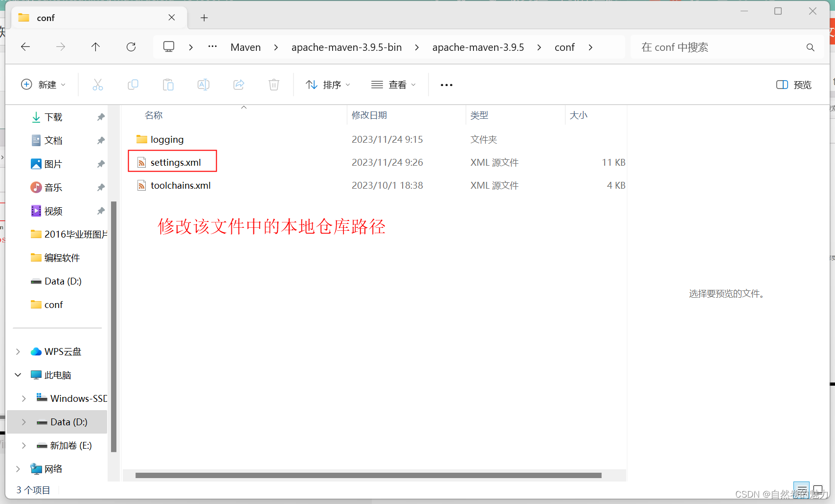Image resolution: width=835 pixels, height=504 pixels.
Task: Click the Cut scissors icon
Action: pyautogui.click(x=98, y=85)
